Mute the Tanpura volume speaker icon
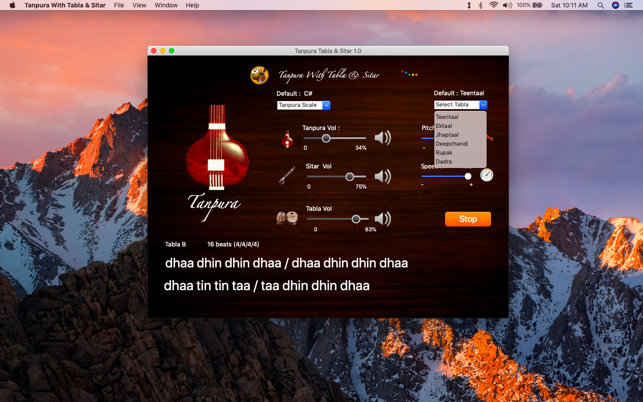643x402 pixels. point(383,138)
